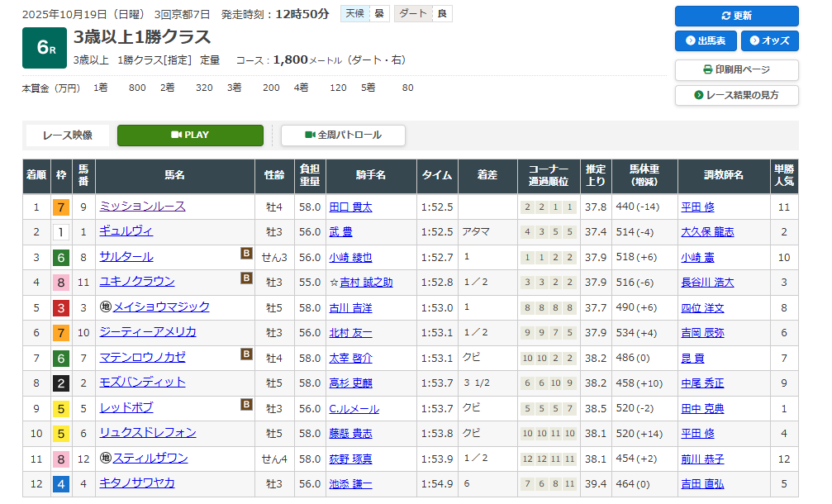The width and height of the screenshot is (832, 504).
Task: Go to the オッズ odds page
Action: pos(769,40)
